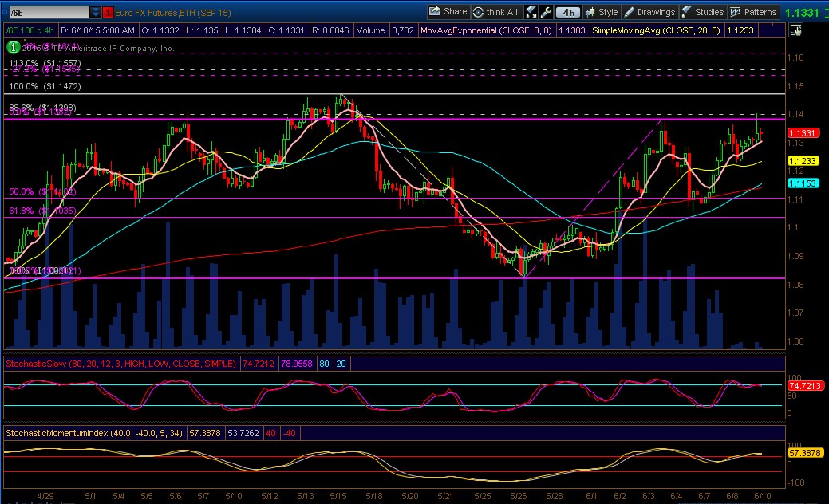Click the 5/15 date on the time axis

click(x=338, y=496)
